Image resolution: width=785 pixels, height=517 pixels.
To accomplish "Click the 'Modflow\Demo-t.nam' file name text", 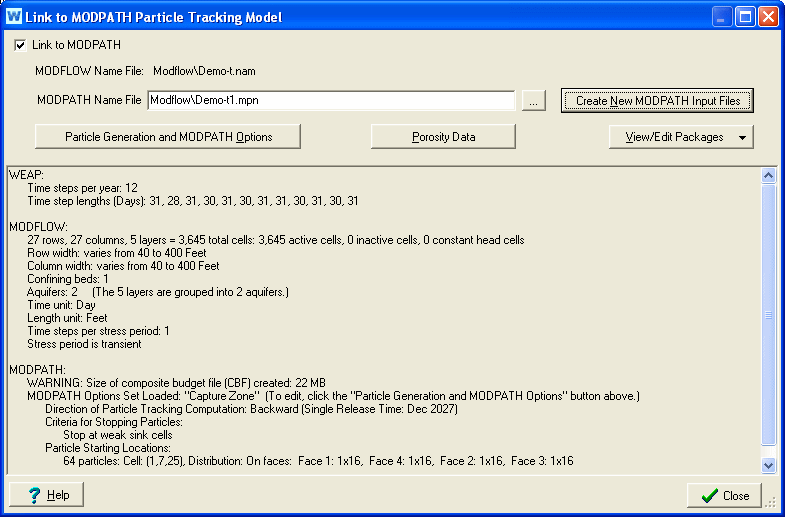I will [204, 71].
